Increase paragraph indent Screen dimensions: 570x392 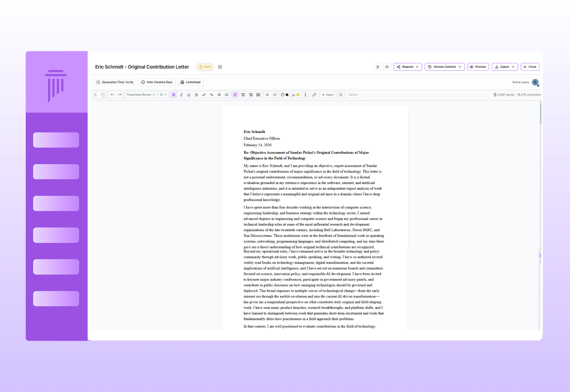coord(275,95)
